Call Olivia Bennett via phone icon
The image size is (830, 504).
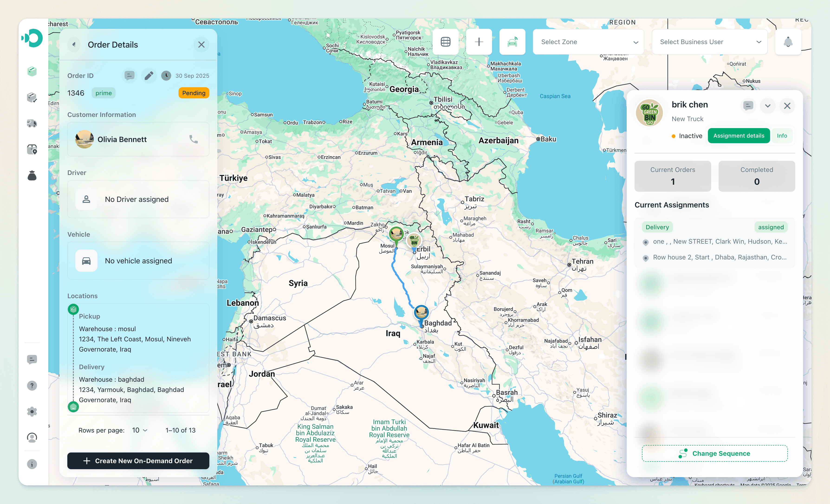point(193,139)
